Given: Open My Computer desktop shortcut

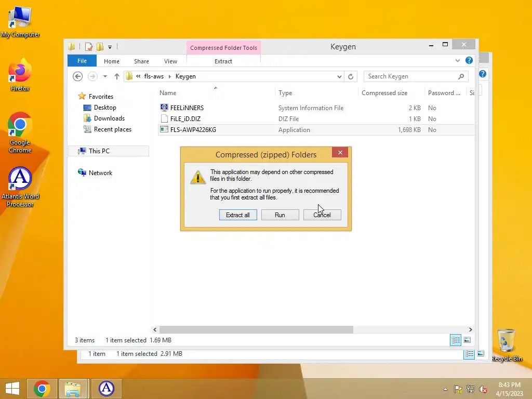Looking at the screenshot, I should pos(20,22).
